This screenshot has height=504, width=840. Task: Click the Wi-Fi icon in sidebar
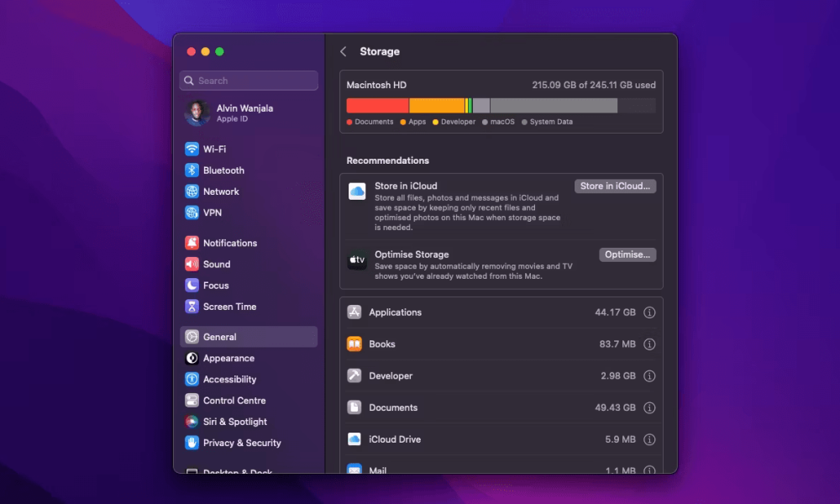[192, 149]
